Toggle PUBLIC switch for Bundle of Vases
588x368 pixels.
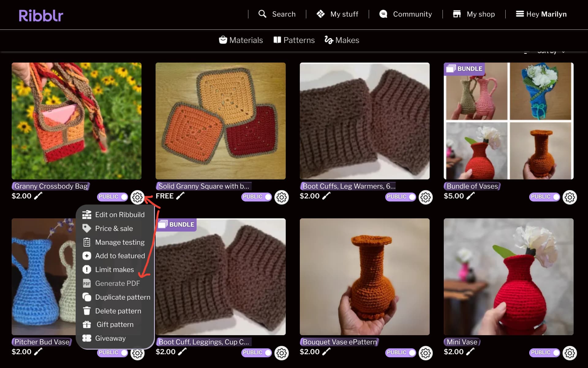pyautogui.click(x=545, y=197)
